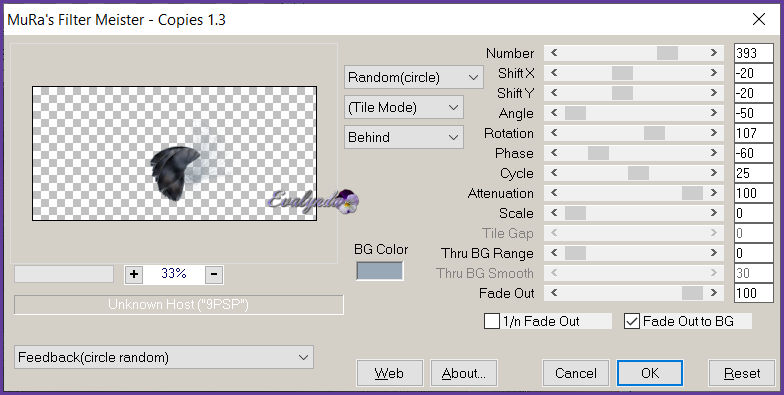Open Feedback(circle random) preset list
The height and width of the screenshot is (395, 784).
pos(164,358)
